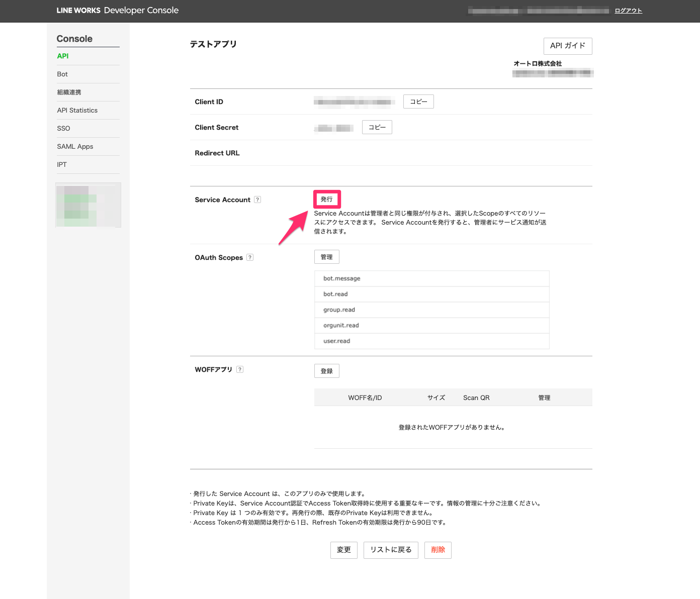Return to list with リストに戻る button

[x=391, y=550]
